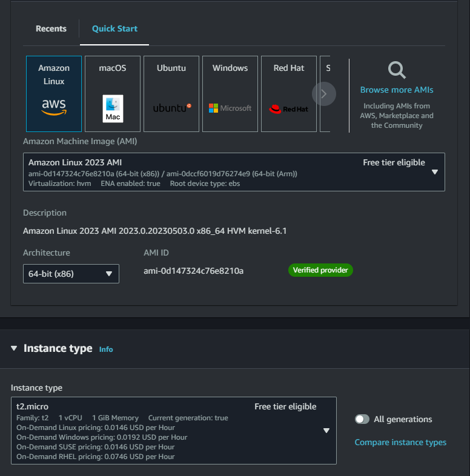The width and height of the screenshot is (470, 476).
Task: Click AMI ID ami-0d147324c76e8210a text
Action: (x=193, y=271)
